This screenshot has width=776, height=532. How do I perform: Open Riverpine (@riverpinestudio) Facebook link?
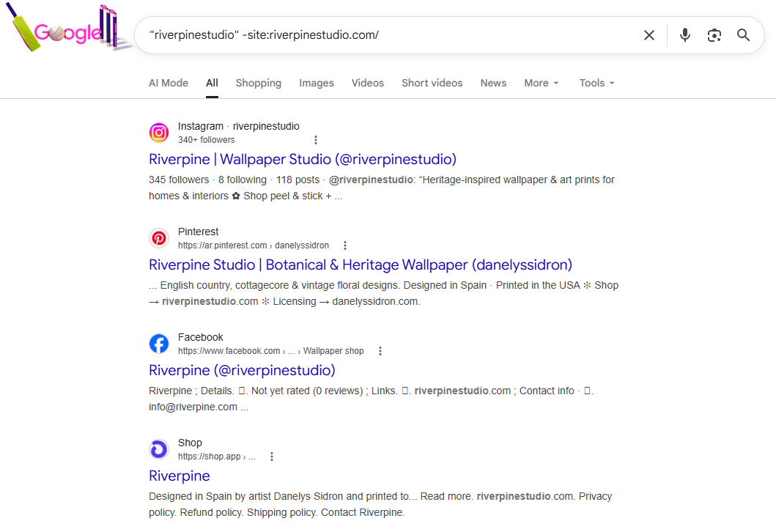click(x=242, y=370)
